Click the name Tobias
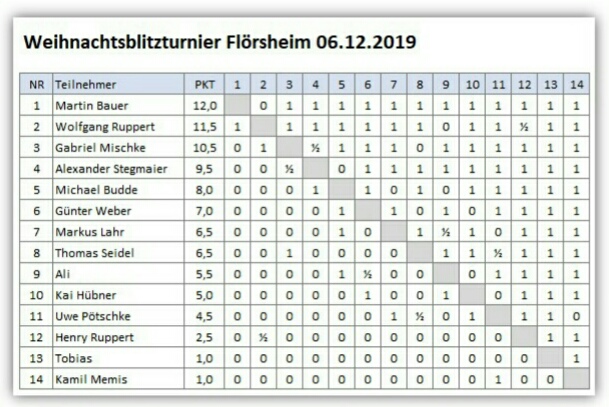Screen dimensions: 609x407 point(71,358)
